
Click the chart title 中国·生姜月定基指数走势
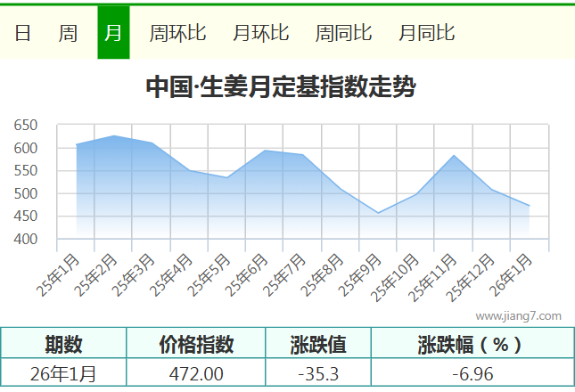pos(281,87)
